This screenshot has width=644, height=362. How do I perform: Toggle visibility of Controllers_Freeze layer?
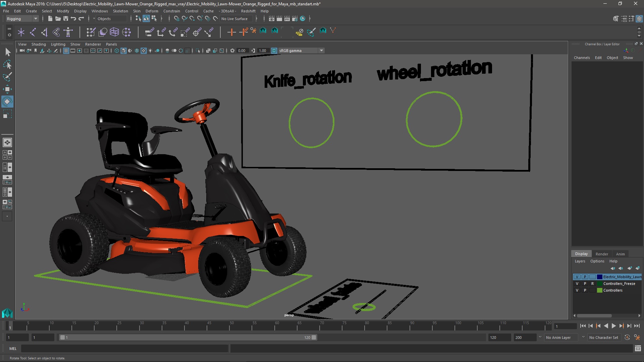tap(577, 284)
